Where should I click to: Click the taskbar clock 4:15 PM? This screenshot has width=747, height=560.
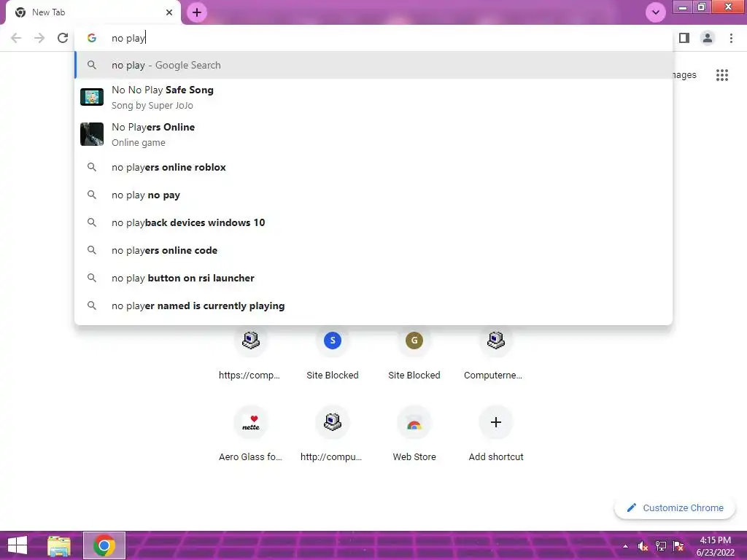tap(715, 540)
